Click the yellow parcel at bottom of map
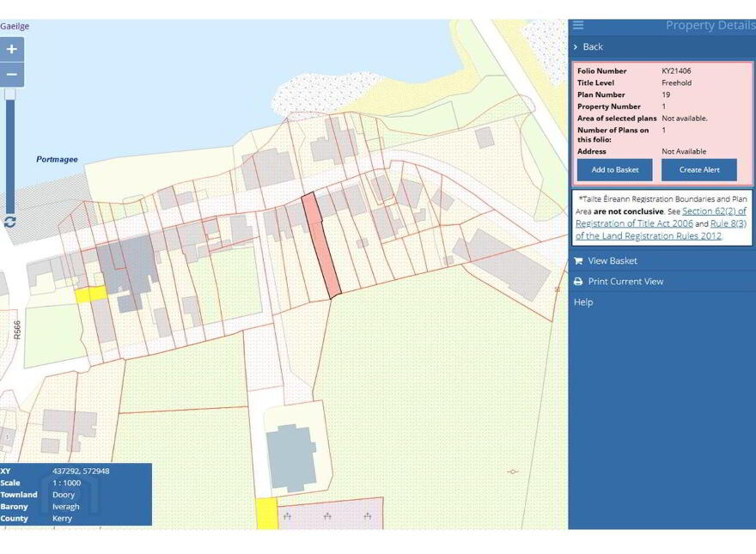This screenshot has height=554, width=756. tap(266, 514)
